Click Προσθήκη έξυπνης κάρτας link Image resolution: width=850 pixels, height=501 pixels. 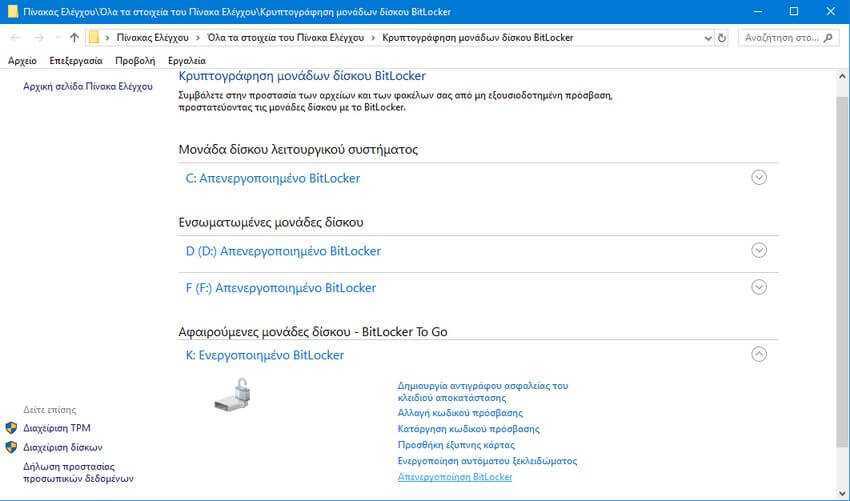[x=456, y=445]
